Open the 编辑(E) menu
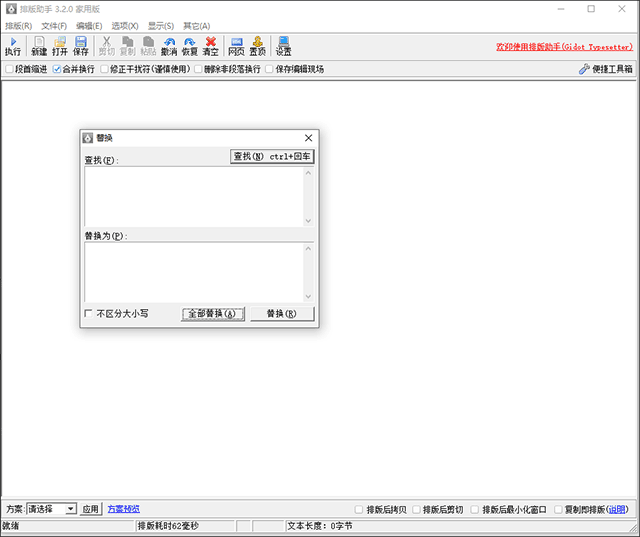Image resolution: width=640 pixels, height=537 pixels. [89, 26]
